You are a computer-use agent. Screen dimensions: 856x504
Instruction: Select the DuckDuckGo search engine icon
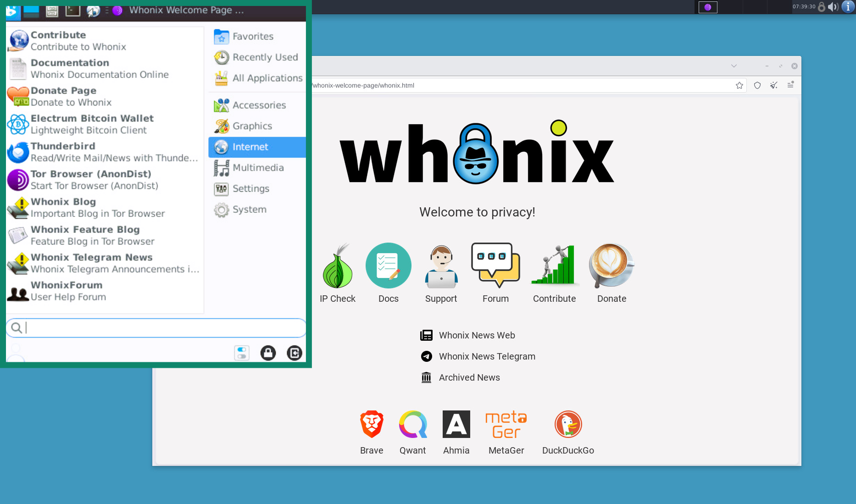[x=568, y=424]
